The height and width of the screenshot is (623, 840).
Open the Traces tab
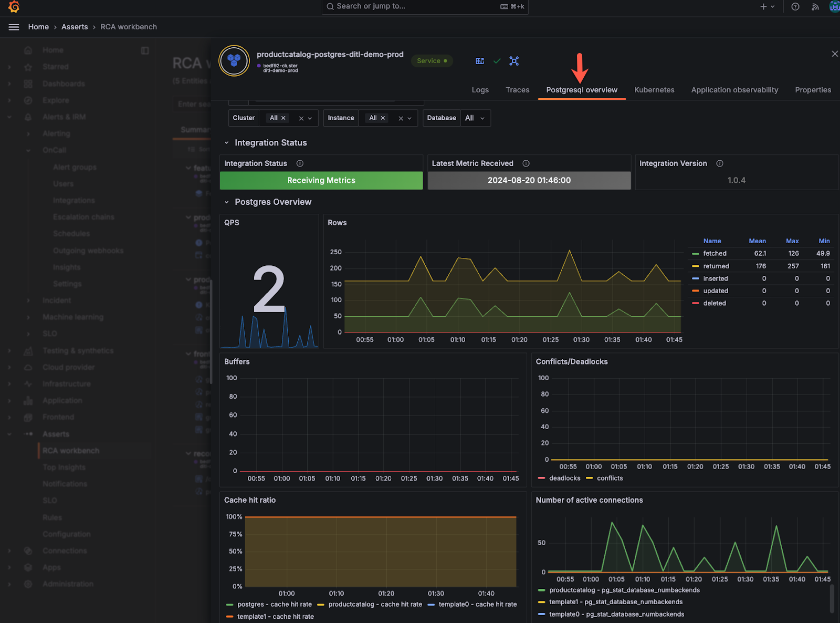pyautogui.click(x=517, y=90)
